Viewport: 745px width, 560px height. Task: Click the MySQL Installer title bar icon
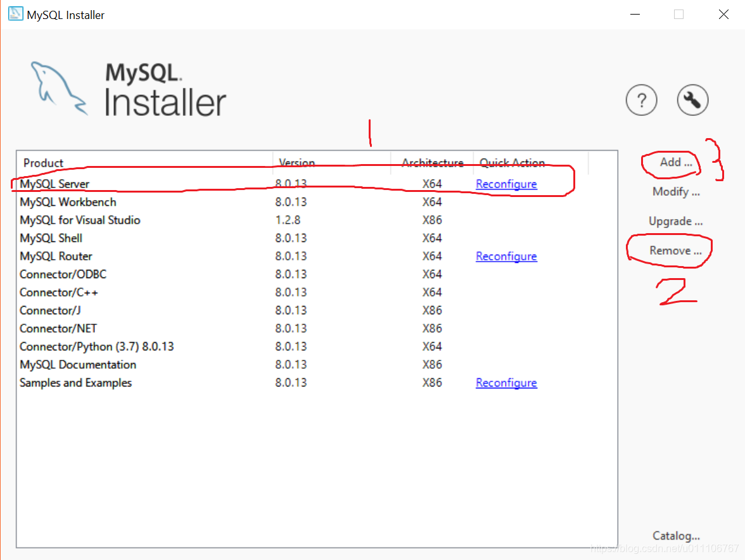pos(15,14)
